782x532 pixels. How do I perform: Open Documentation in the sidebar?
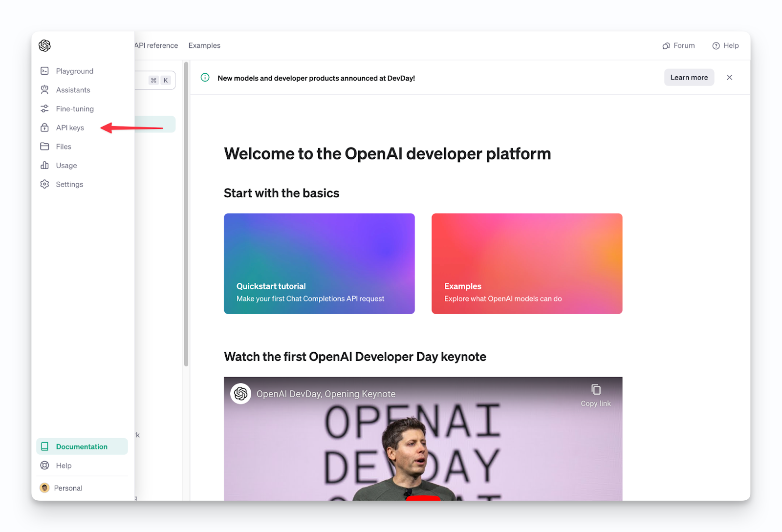[x=82, y=447]
